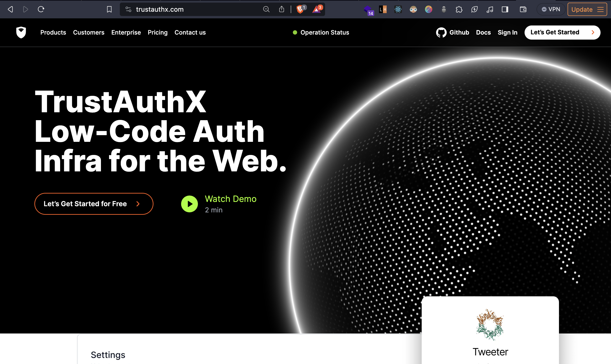Click Let's Get Started header button
Screen dimensions: 611x364
(562, 32)
